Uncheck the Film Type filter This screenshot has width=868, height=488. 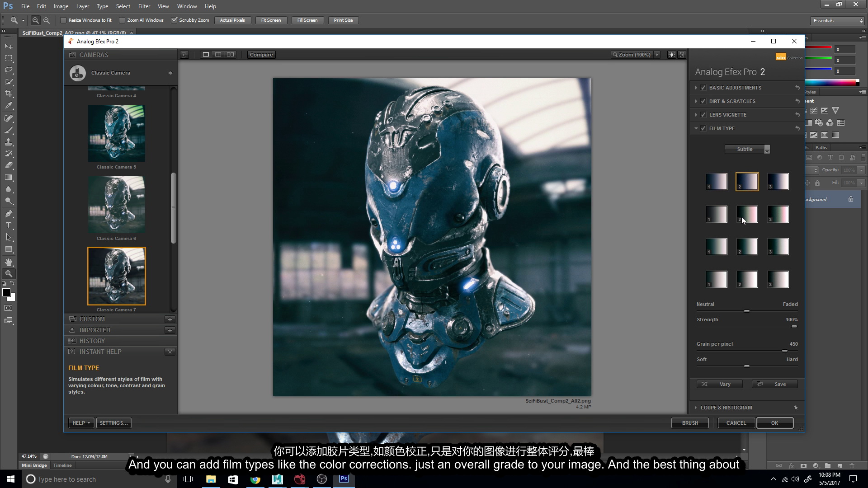[703, 128]
